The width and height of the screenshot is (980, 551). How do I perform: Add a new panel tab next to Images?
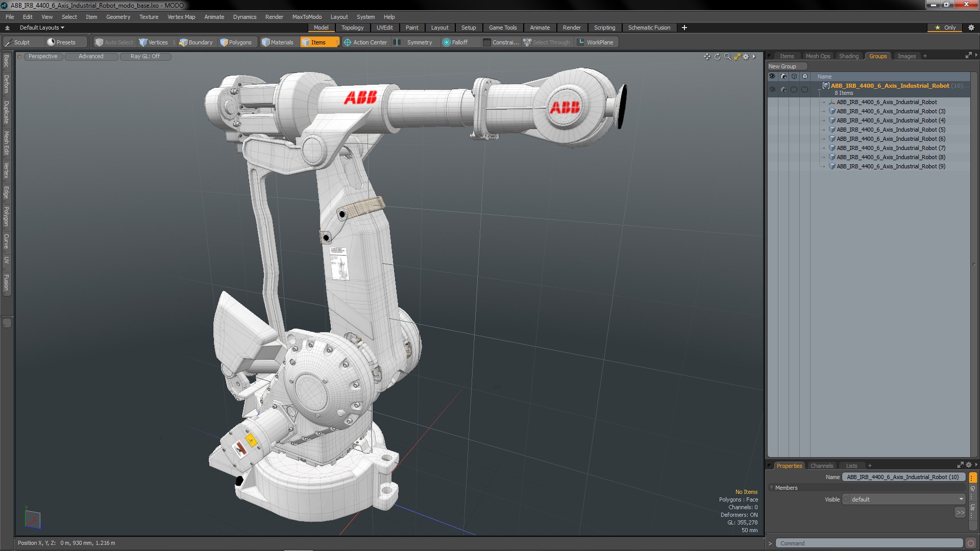click(x=925, y=56)
